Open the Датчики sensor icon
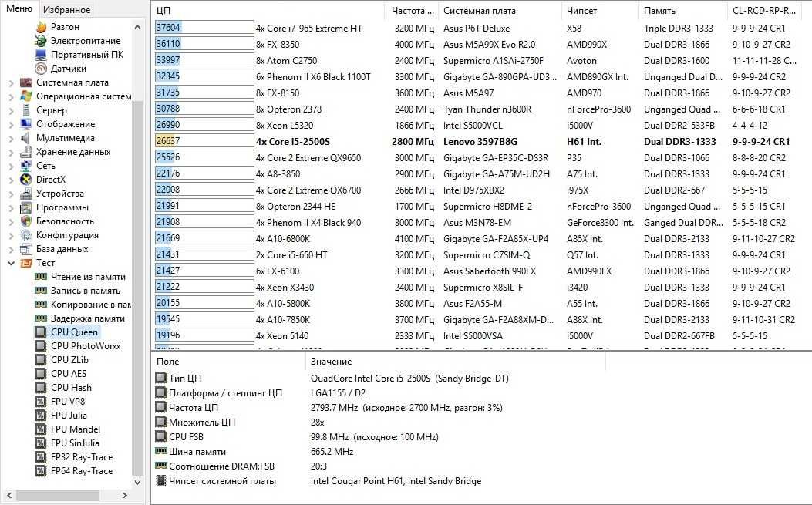The height and width of the screenshot is (505, 812). pyautogui.click(x=41, y=69)
